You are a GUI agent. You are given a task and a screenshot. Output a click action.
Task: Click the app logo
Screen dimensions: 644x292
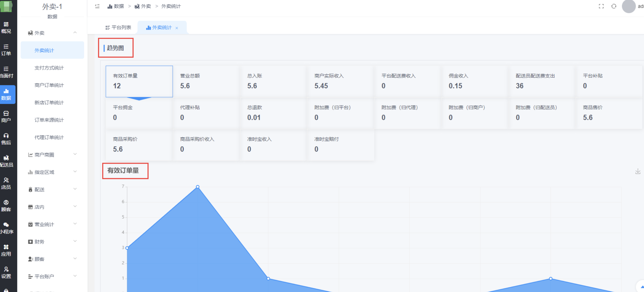pos(6,6)
